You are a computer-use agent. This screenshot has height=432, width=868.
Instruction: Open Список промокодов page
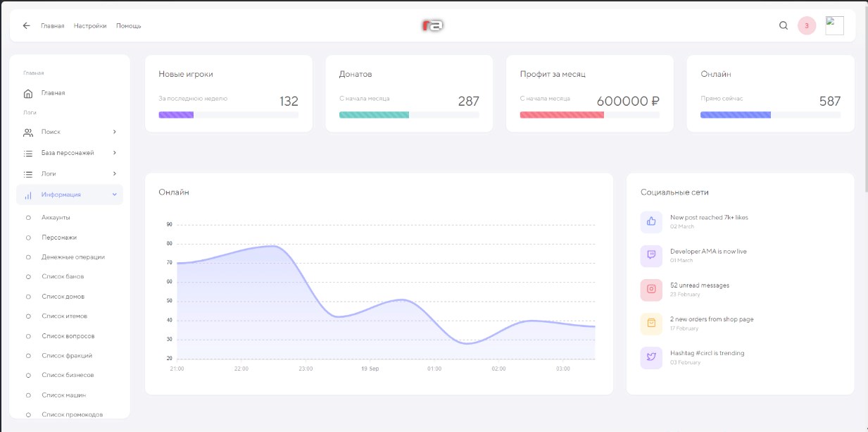pos(72,414)
